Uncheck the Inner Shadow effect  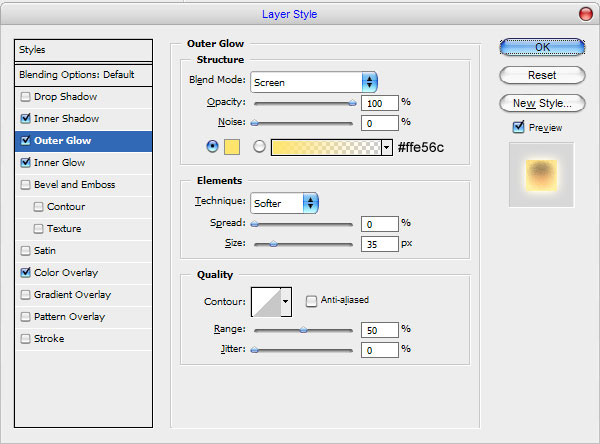[25, 118]
